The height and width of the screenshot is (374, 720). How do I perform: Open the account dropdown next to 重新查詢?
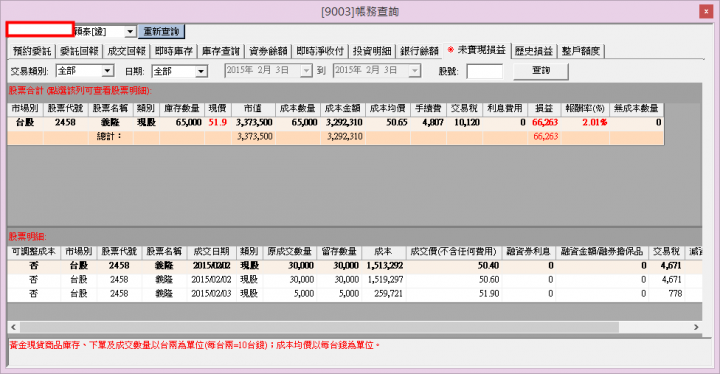coord(130,32)
